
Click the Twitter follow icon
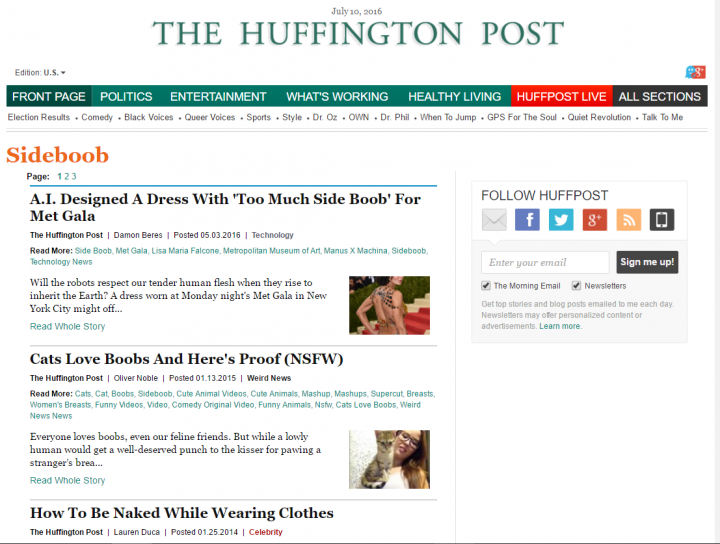point(561,220)
